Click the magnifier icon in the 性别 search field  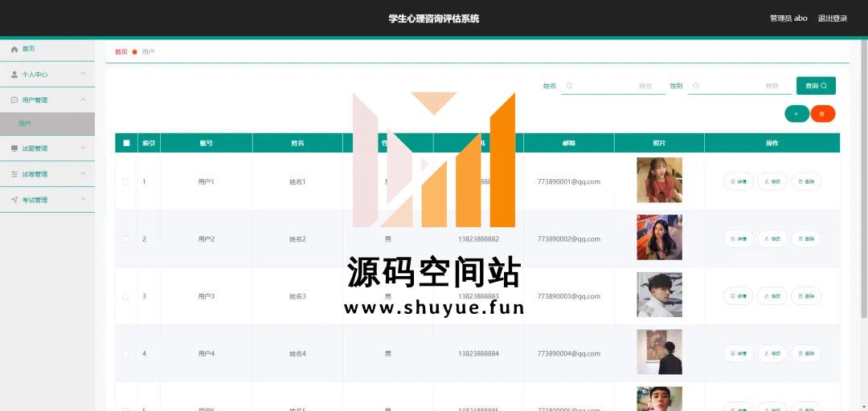(696, 86)
